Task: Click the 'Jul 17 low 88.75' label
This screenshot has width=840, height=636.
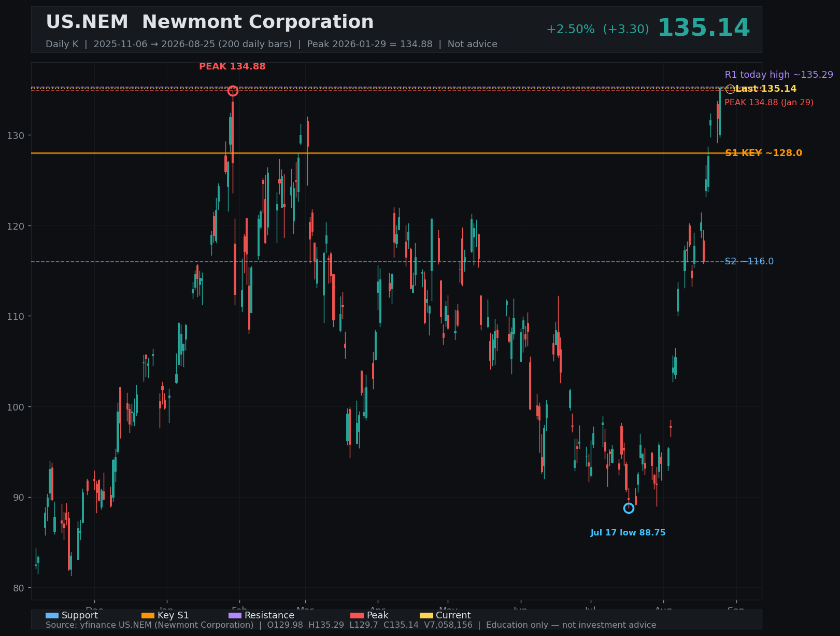Action: pos(628,533)
